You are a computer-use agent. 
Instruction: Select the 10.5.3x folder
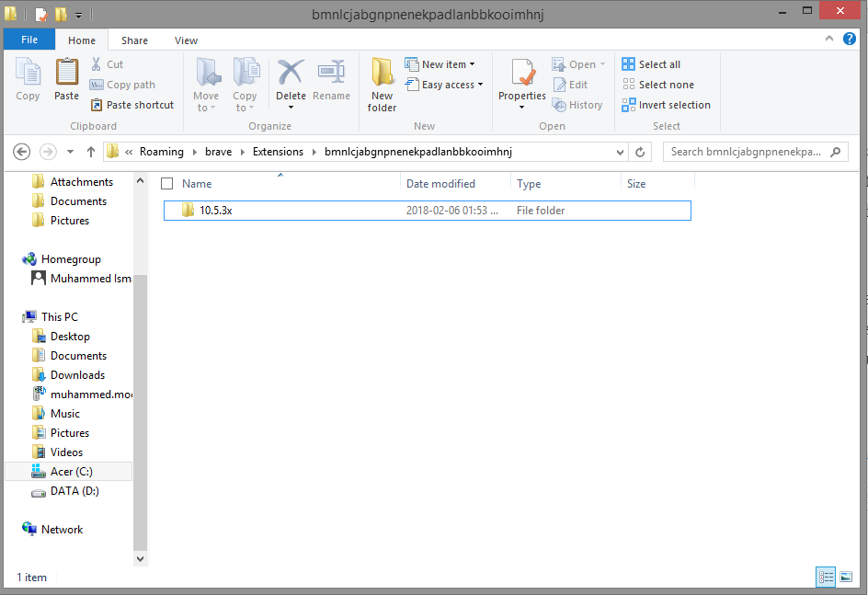428,211
